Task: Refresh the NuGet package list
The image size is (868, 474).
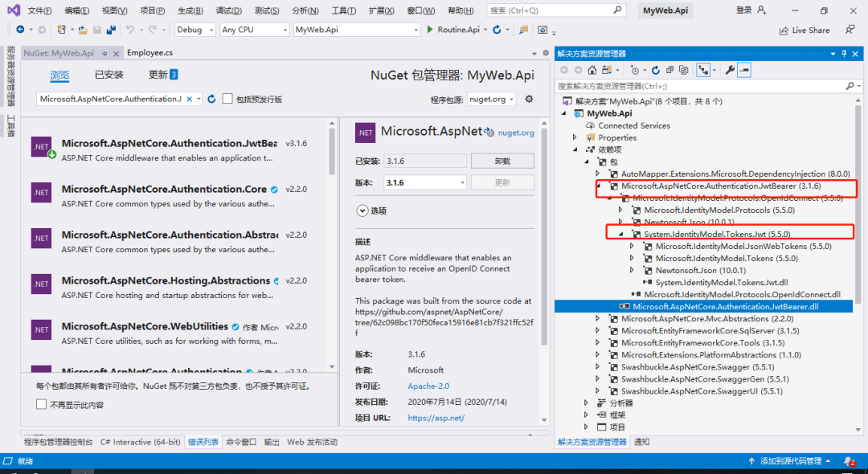Action: pyautogui.click(x=211, y=99)
